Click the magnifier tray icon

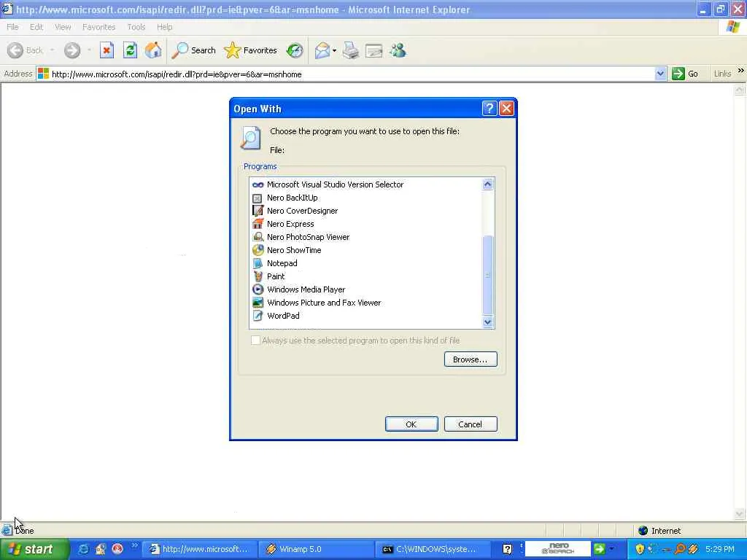coord(680,549)
